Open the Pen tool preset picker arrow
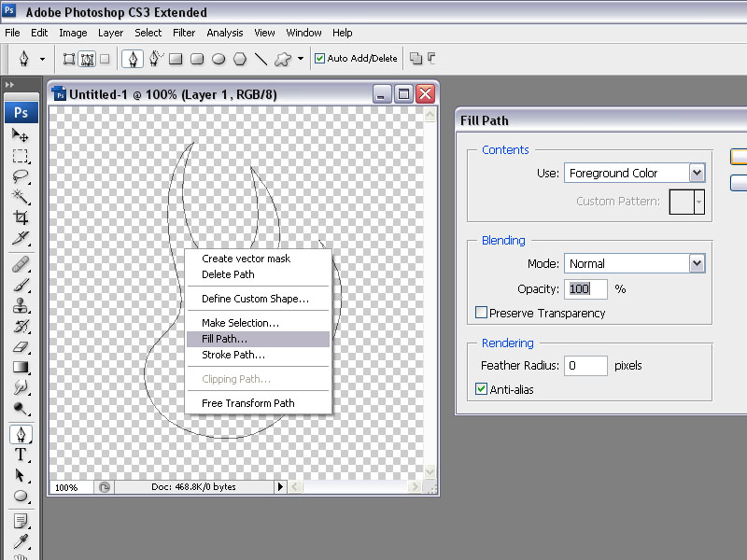The image size is (747, 560). 42,59
